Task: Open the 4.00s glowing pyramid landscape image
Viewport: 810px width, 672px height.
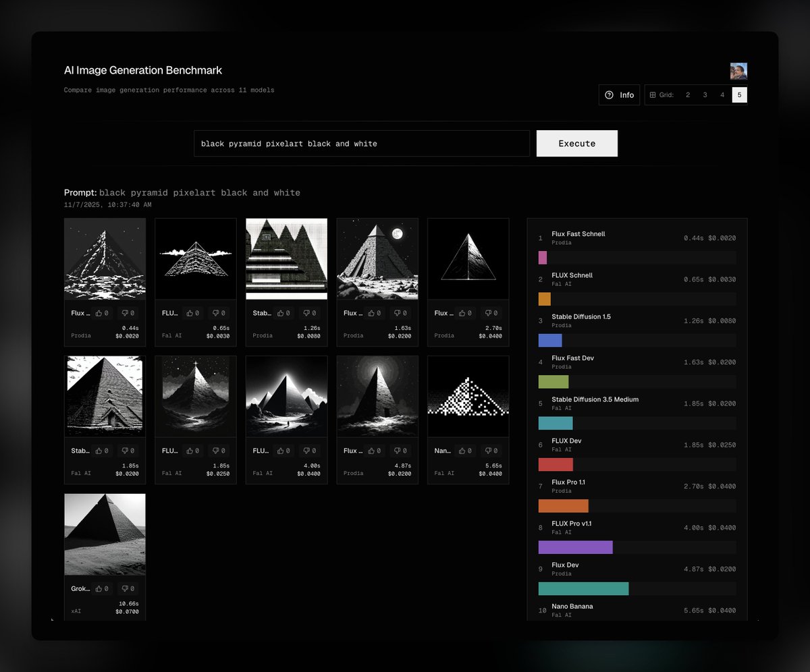Action: pyautogui.click(x=286, y=396)
